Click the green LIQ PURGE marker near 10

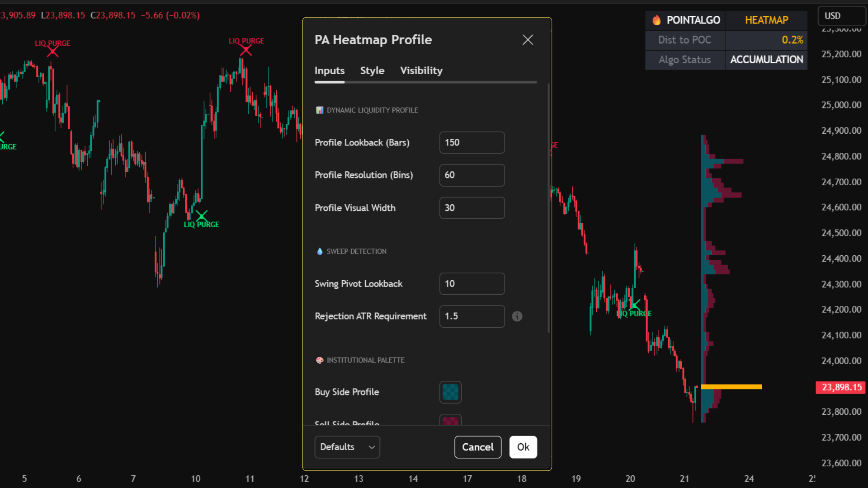202,216
